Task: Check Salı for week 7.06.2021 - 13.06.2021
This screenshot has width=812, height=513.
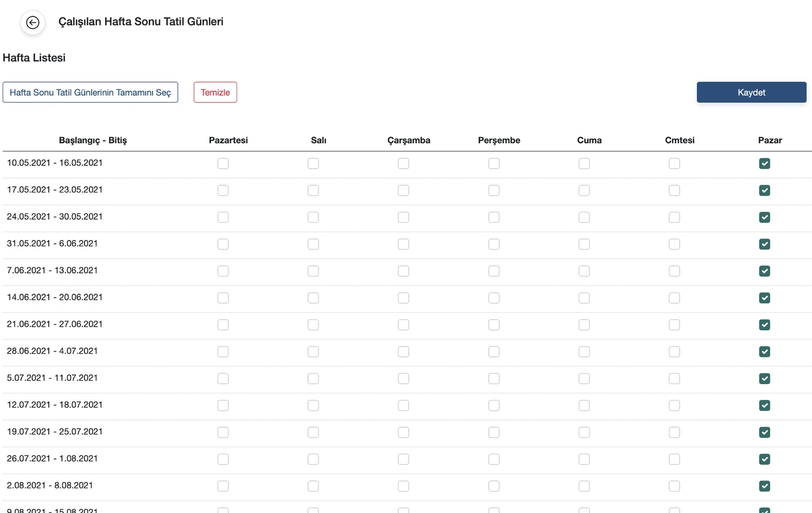Action: click(313, 271)
